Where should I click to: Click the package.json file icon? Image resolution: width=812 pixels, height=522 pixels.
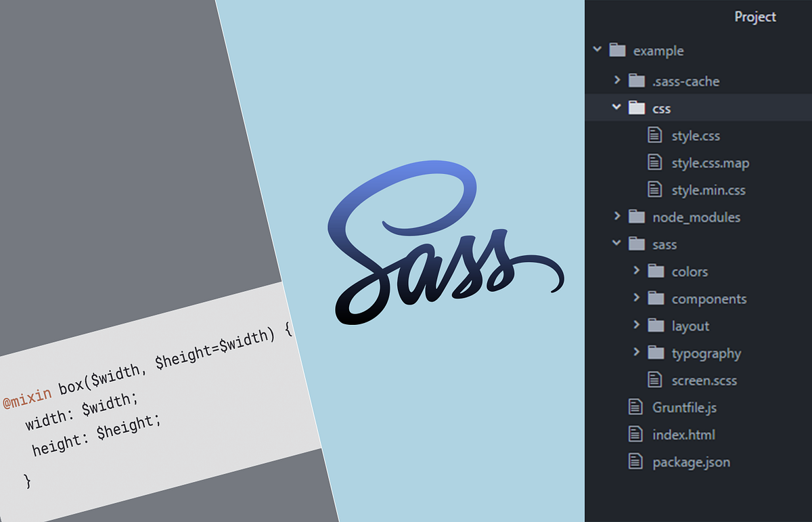pyautogui.click(x=635, y=462)
